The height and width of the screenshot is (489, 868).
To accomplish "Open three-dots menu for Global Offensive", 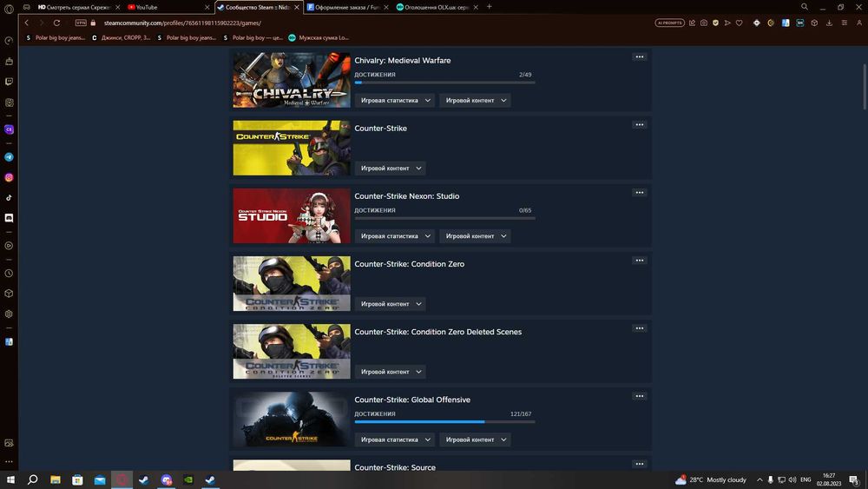I will 640,396.
